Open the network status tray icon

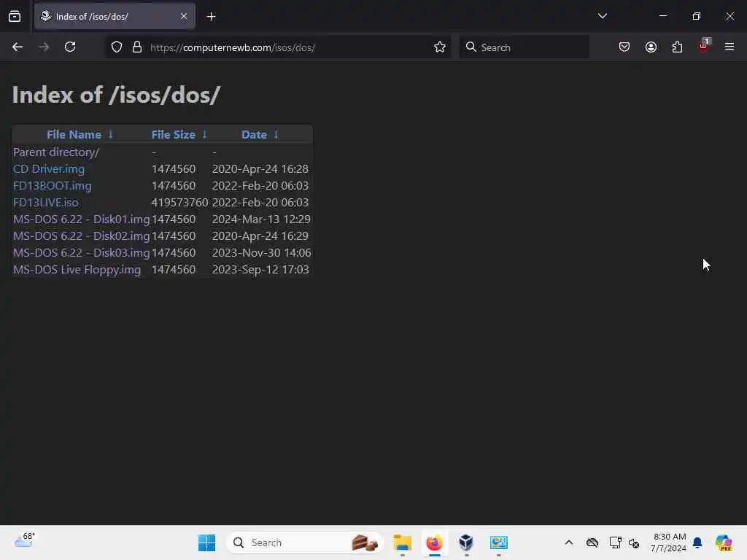(x=615, y=542)
